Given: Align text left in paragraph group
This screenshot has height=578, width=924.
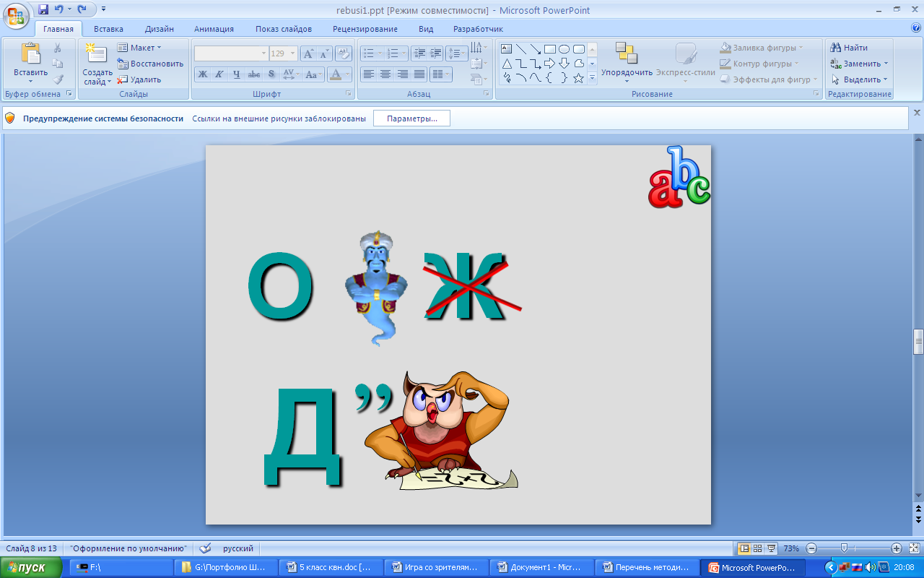Looking at the screenshot, I should [x=369, y=74].
